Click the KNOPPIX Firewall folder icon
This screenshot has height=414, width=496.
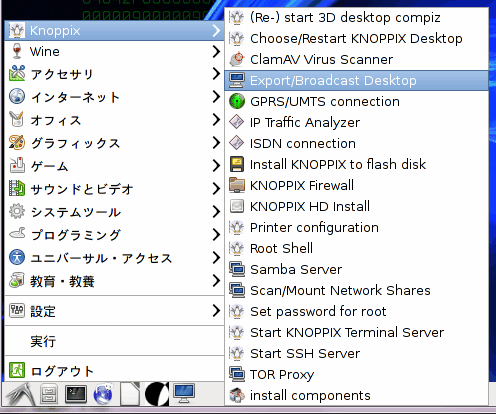tap(237, 185)
